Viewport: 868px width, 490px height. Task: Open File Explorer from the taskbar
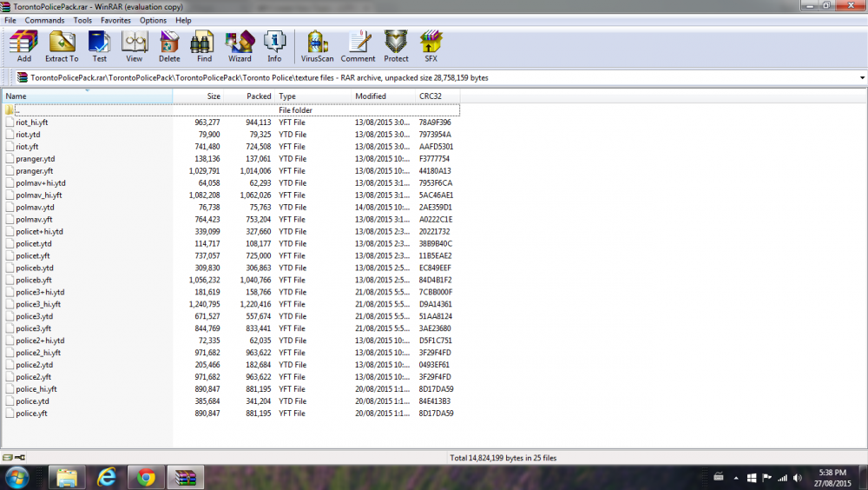point(67,478)
